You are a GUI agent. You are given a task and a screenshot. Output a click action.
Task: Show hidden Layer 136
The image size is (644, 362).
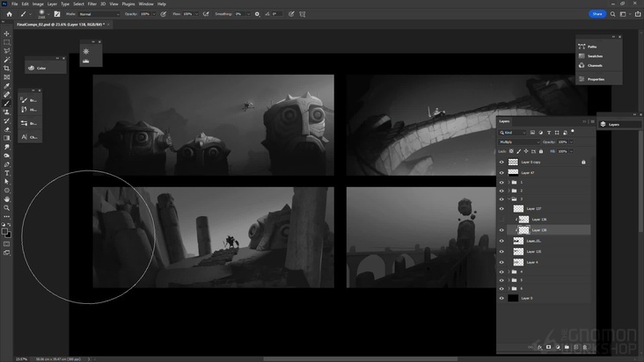coord(501,220)
